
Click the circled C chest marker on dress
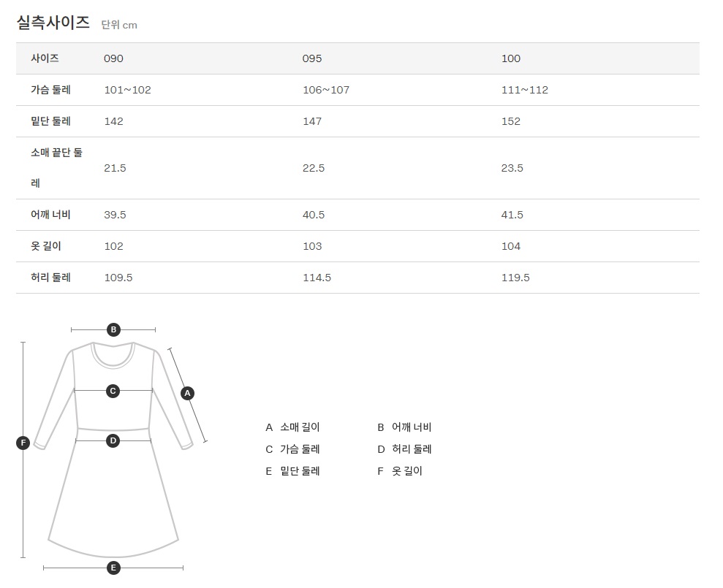(113, 391)
